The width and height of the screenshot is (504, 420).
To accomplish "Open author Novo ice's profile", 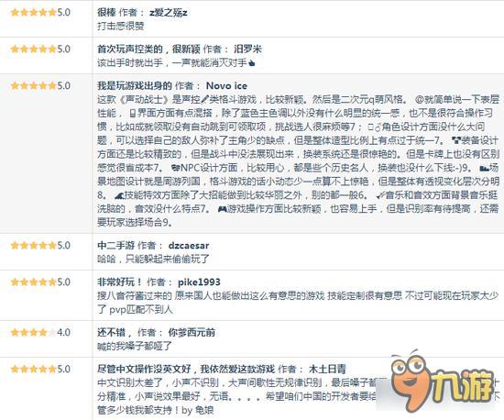I will pyautogui.click(x=226, y=86).
